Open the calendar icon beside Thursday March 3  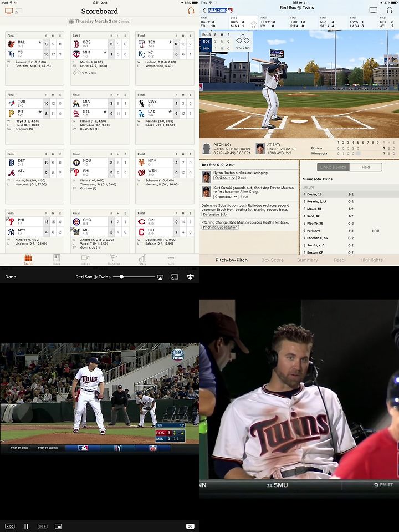(x=71, y=22)
